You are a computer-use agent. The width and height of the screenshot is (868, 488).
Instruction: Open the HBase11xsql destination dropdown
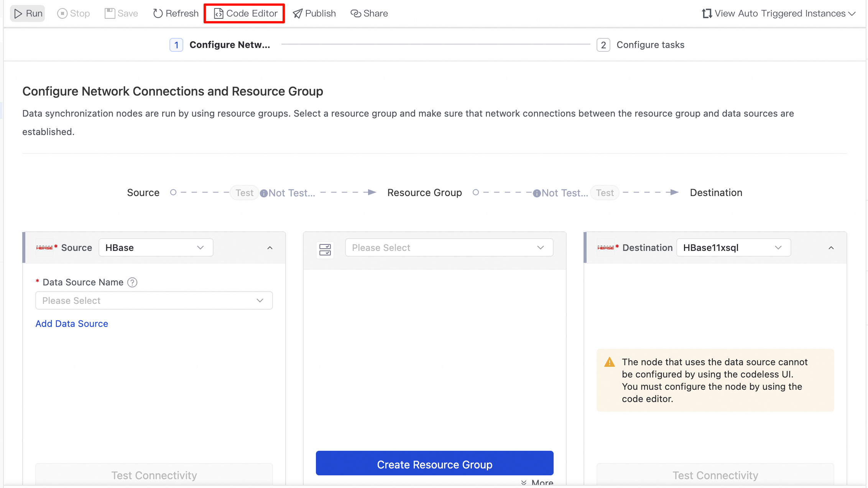[733, 248]
